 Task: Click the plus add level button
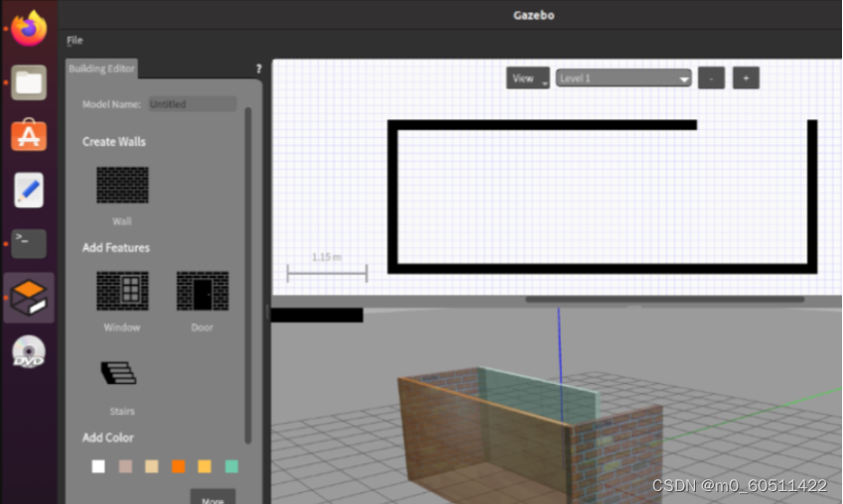(746, 78)
